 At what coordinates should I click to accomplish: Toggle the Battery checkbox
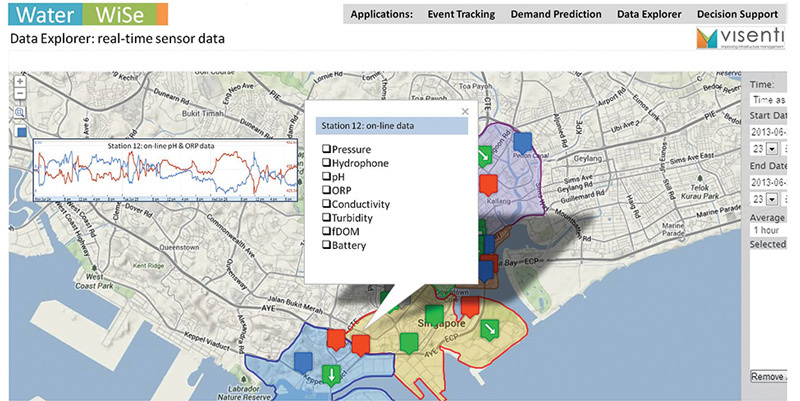pyautogui.click(x=327, y=245)
